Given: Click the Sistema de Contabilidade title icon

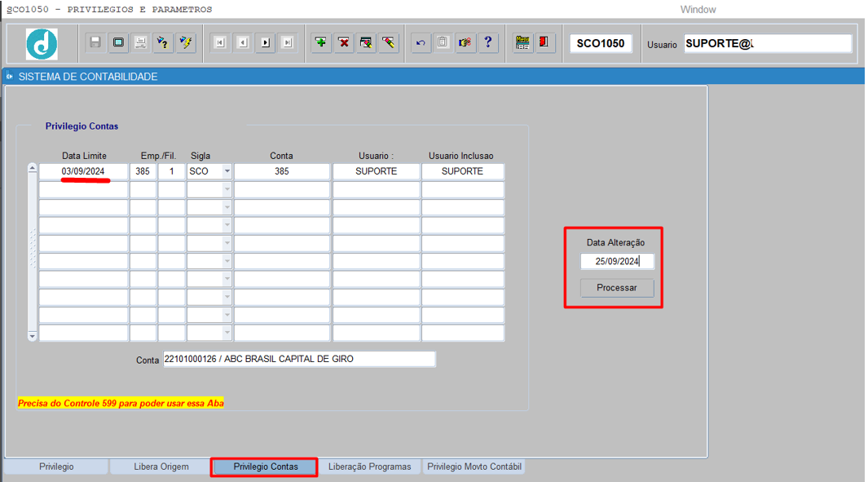Looking at the screenshot, I should [x=10, y=77].
